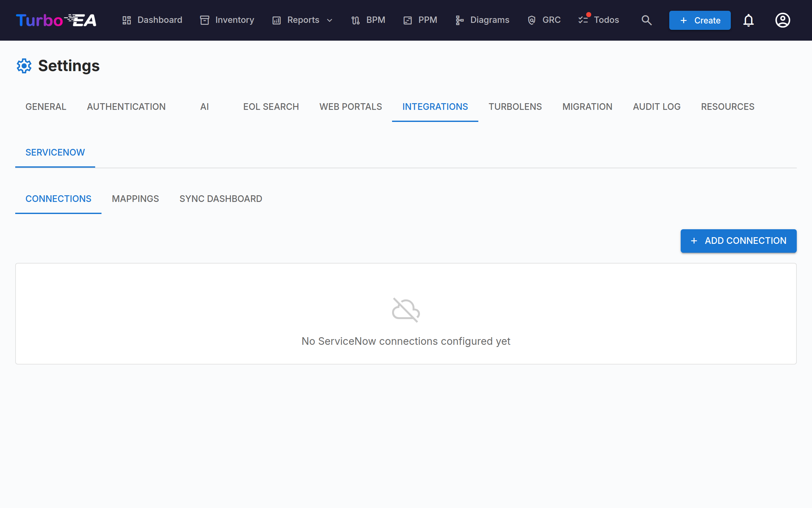Click the BPM process icon
Screen dimensions: 812x508
pyautogui.click(x=356, y=20)
